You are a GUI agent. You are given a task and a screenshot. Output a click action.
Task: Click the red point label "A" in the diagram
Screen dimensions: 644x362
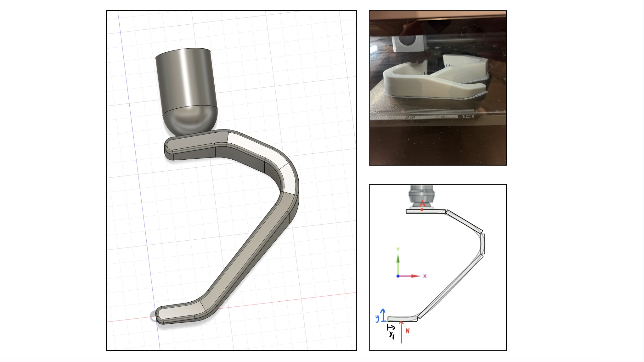(423, 204)
